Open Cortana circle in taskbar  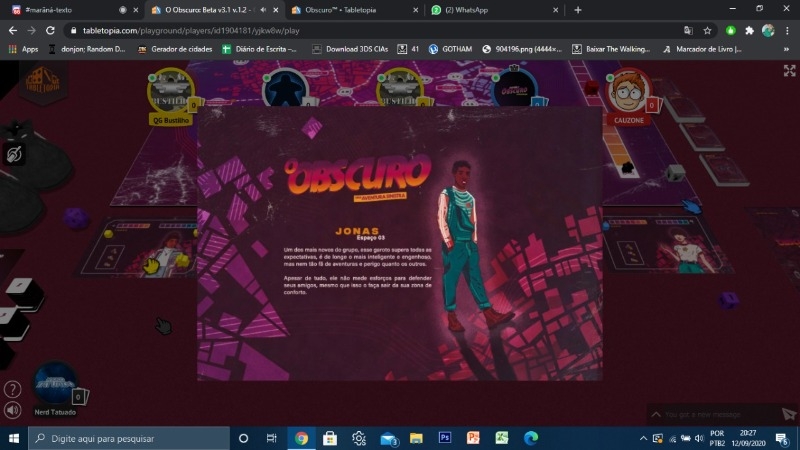click(243, 438)
